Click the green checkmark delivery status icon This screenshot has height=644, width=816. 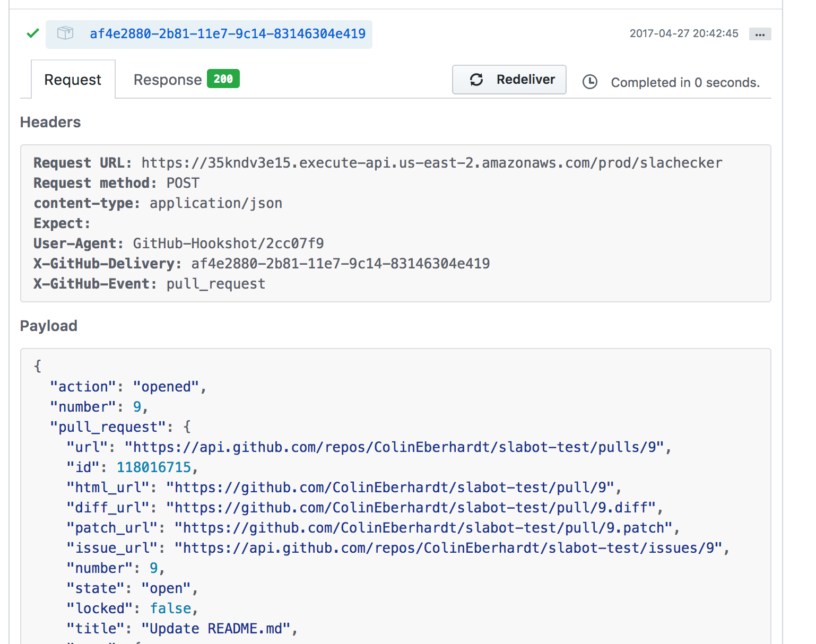(33, 34)
